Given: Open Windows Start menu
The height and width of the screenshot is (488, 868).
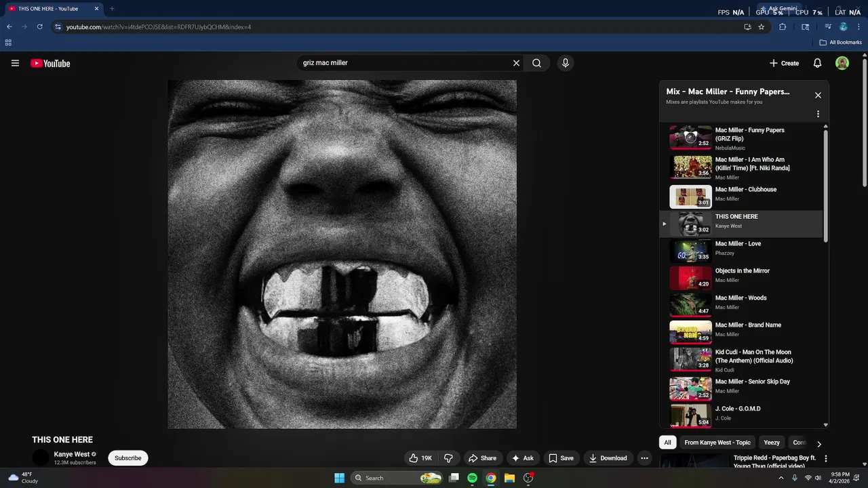Looking at the screenshot, I should pyautogui.click(x=339, y=478).
